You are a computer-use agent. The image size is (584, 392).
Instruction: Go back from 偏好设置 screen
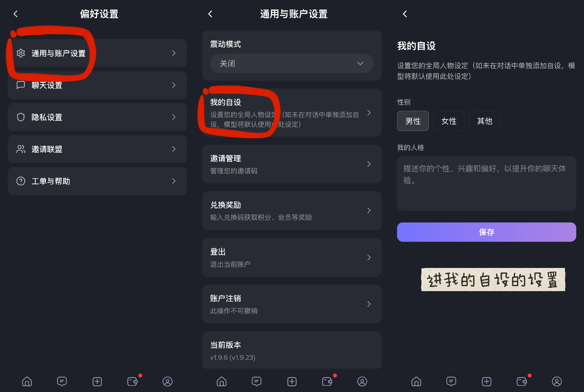point(16,14)
